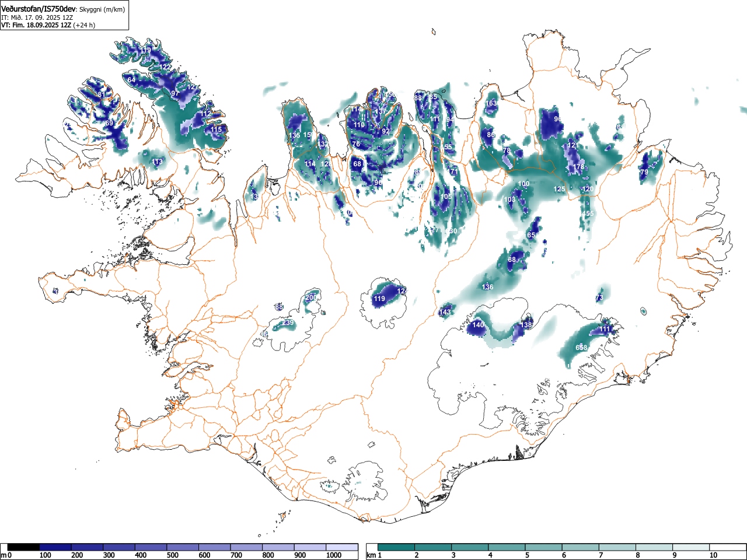
Task: Click the '239' visibility value
Action: pos(288,323)
